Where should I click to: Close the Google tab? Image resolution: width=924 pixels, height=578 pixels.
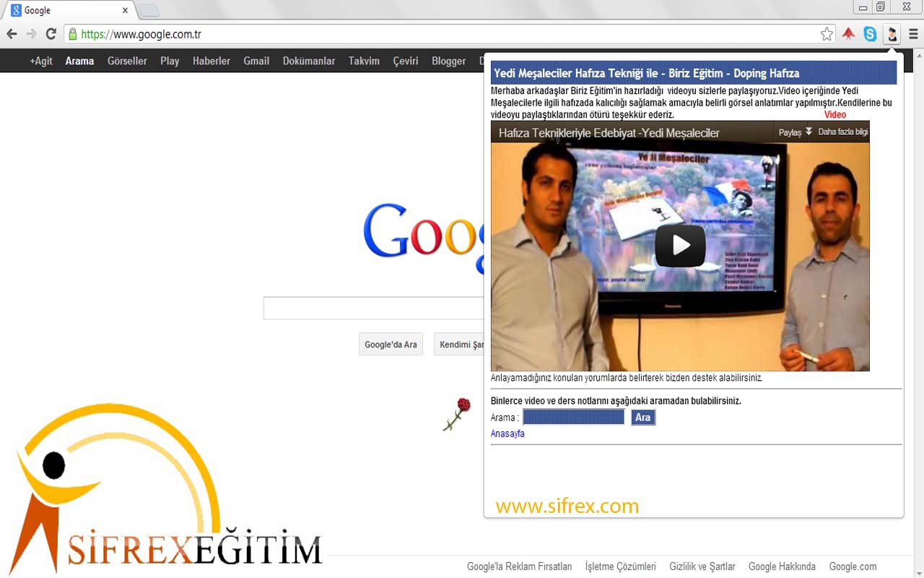(x=125, y=11)
